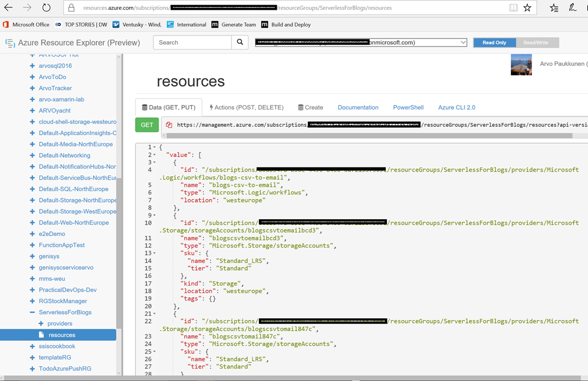Expand the providers tree node
This screenshot has width=588, height=381.
click(x=41, y=324)
